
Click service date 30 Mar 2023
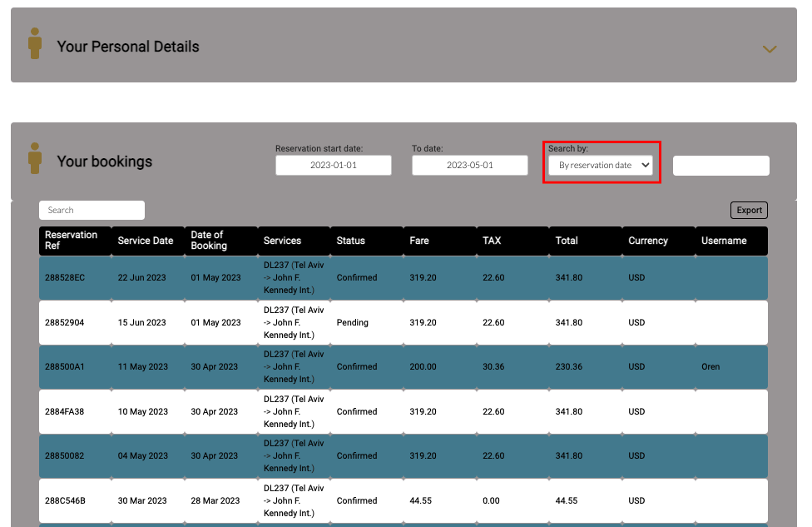tap(142, 500)
